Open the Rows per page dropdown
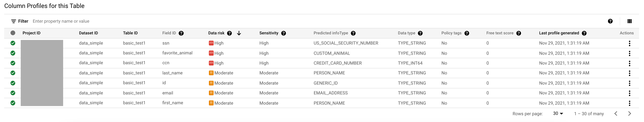 tap(558, 114)
